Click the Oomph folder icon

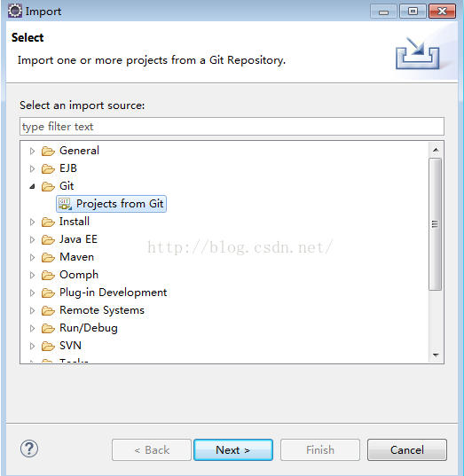[48, 275]
